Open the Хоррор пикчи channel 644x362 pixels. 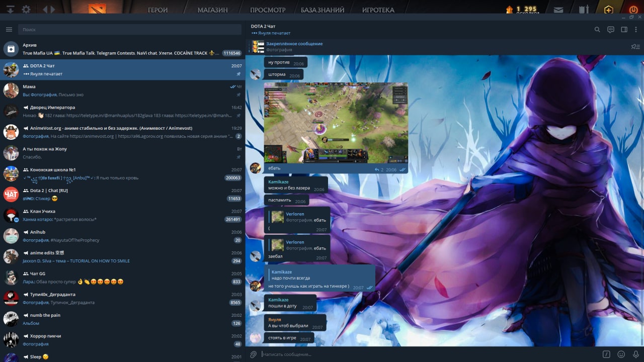click(123, 340)
